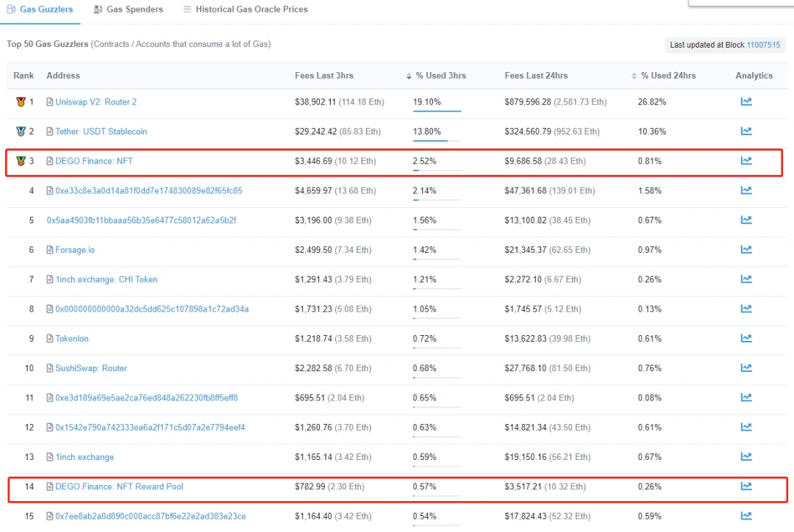Click the Fees Last 24hrs column header
The height and width of the screenshot is (532, 794).
[x=536, y=76]
